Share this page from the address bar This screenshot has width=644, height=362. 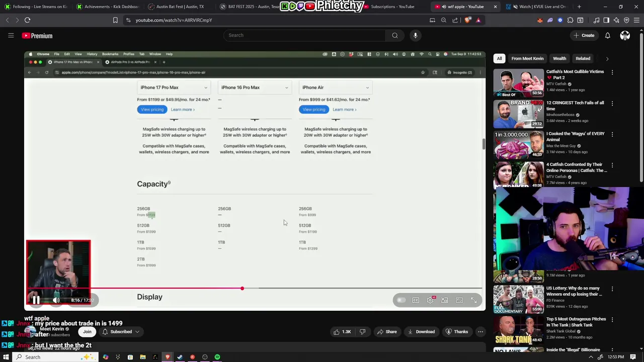coord(455,20)
